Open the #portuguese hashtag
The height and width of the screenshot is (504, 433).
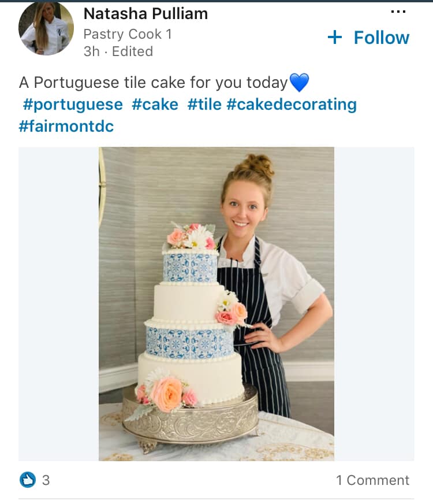(x=73, y=105)
